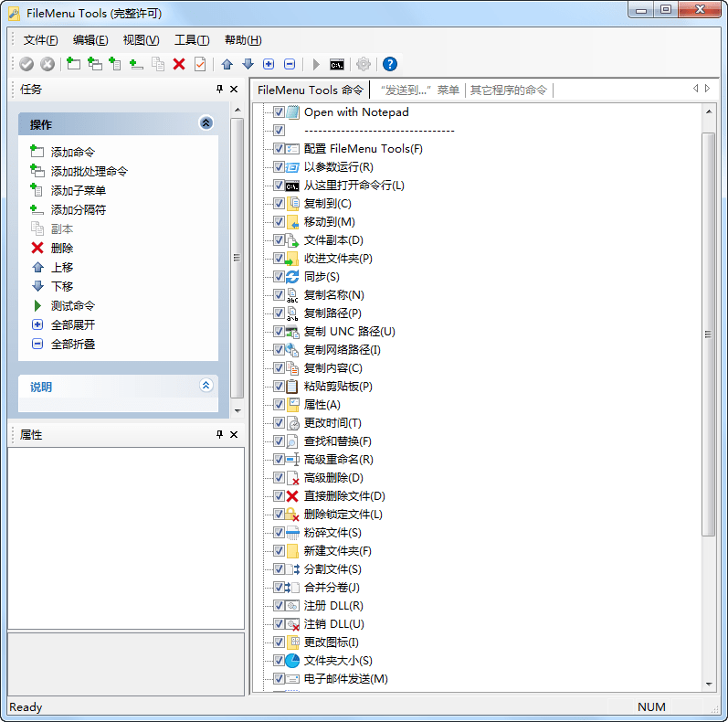Toggle the 高级重命名(R) checkbox

tap(279, 460)
